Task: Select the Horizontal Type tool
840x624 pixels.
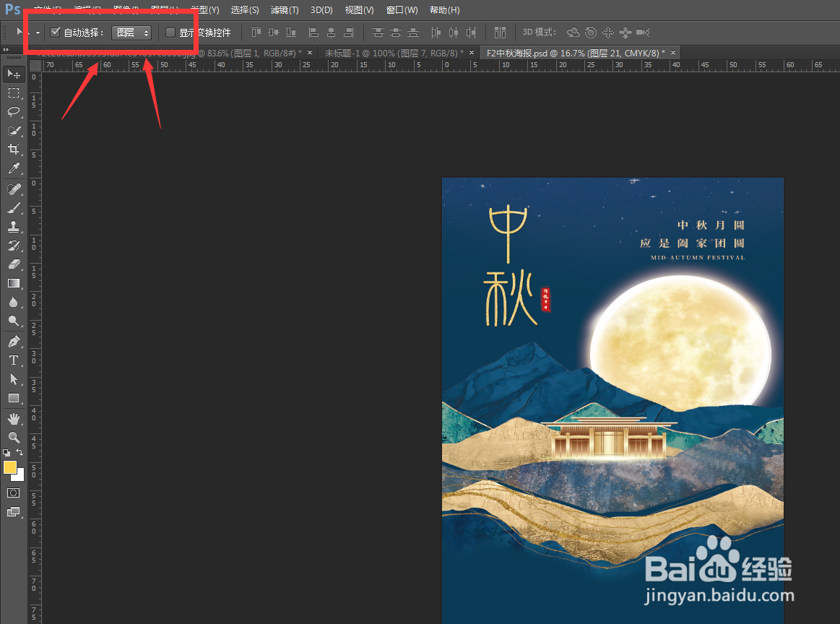Action: (14, 360)
